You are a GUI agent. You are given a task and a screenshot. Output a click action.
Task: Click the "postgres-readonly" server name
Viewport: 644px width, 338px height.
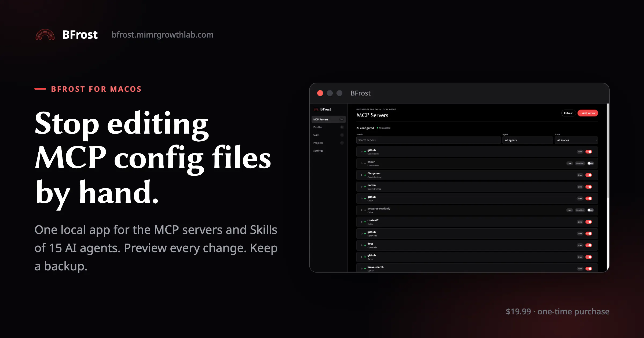coord(379,209)
